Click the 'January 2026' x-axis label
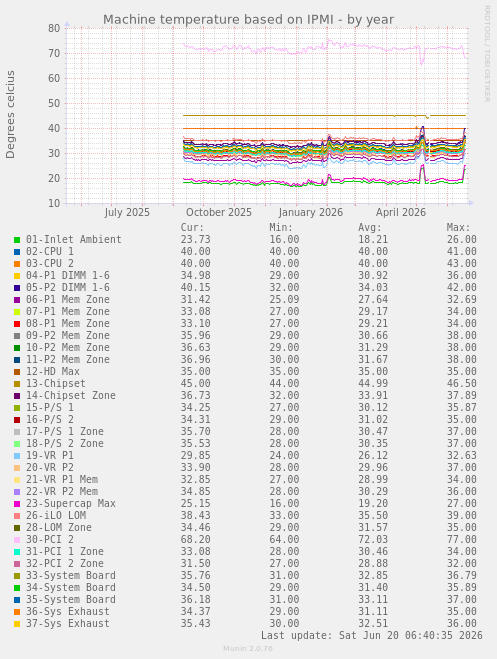 pos(310,212)
